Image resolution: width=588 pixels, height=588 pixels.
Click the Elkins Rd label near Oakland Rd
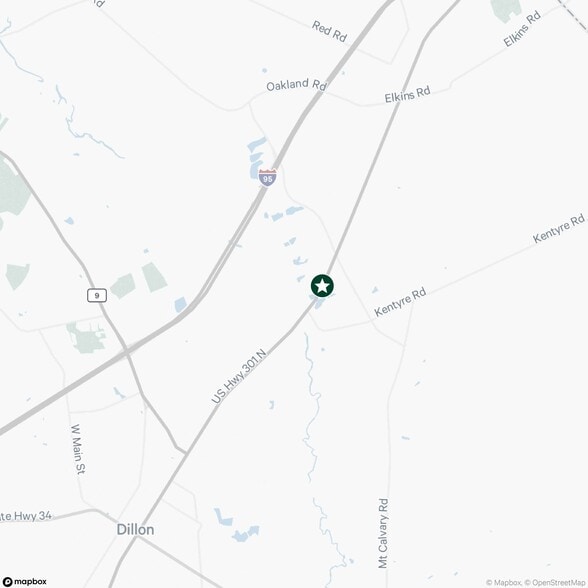tap(407, 94)
